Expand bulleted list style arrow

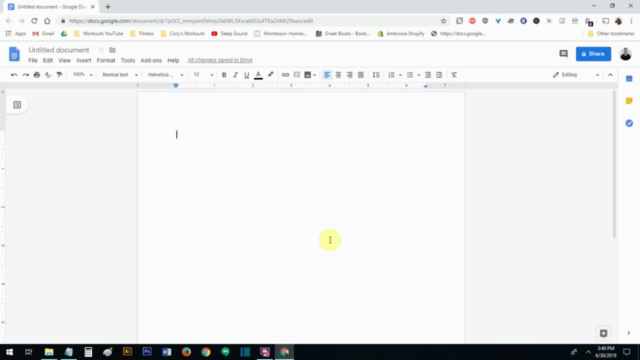tap(419, 75)
